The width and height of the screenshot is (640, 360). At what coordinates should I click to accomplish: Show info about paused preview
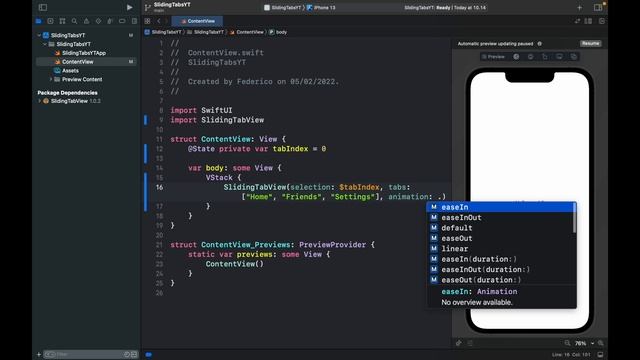tap(540, 44)
